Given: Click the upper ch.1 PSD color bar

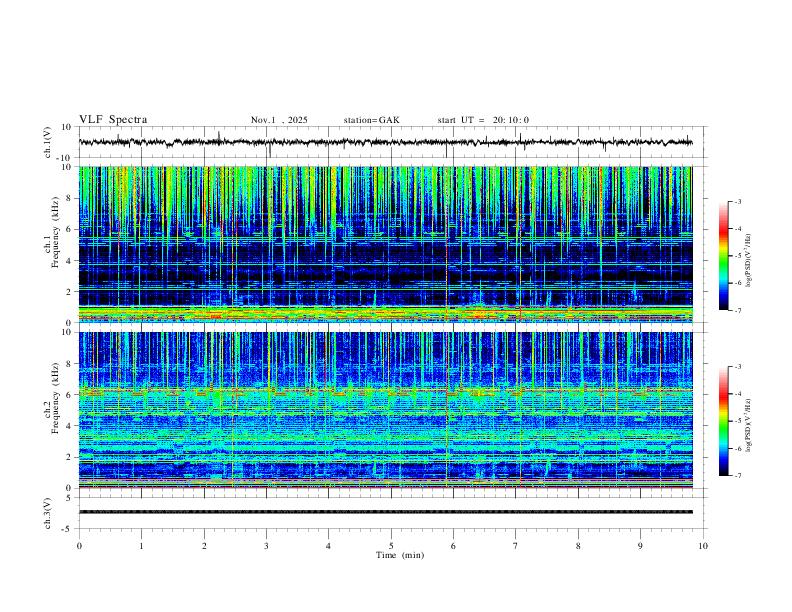Looking at the screenshot, I should pos(723,256).
